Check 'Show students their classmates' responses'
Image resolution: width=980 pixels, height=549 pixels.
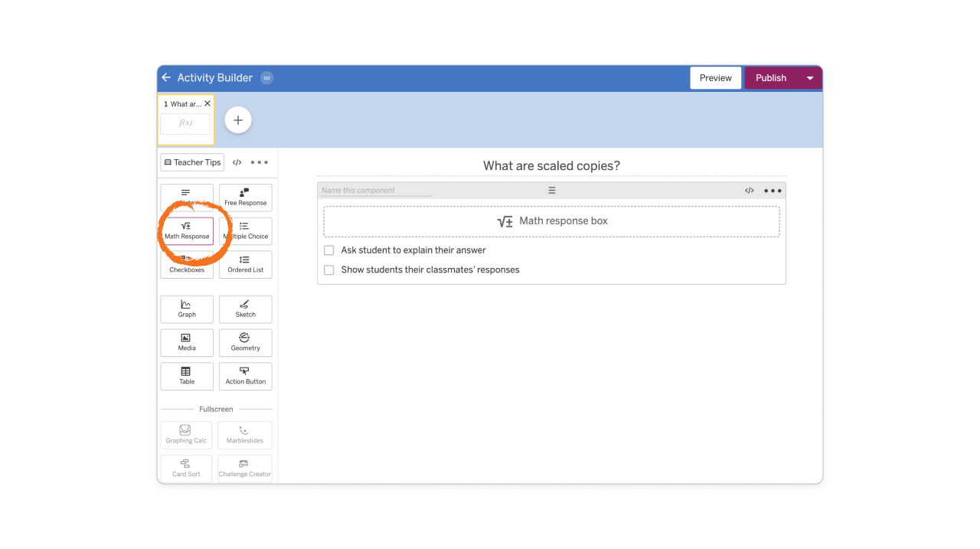point(328,270)
